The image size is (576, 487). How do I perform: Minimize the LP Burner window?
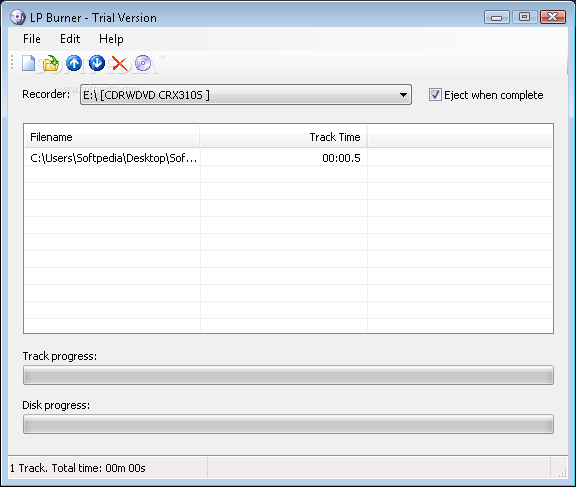(497, 17)
